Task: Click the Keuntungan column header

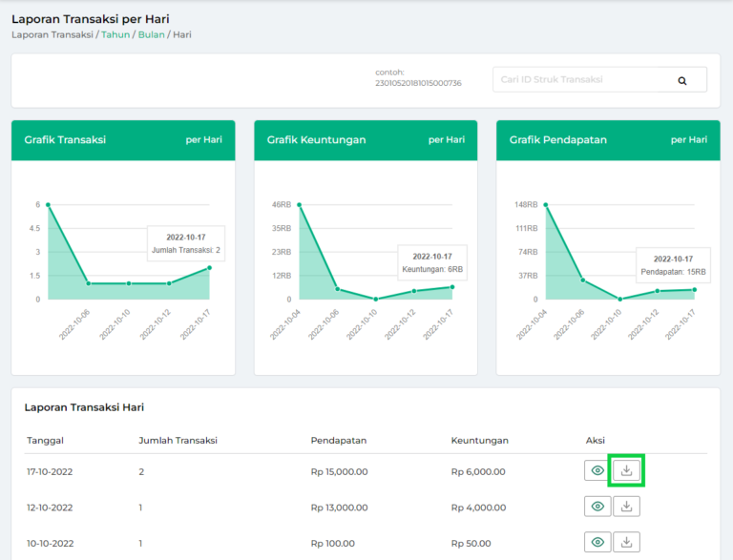Action: tap(479, 441)
